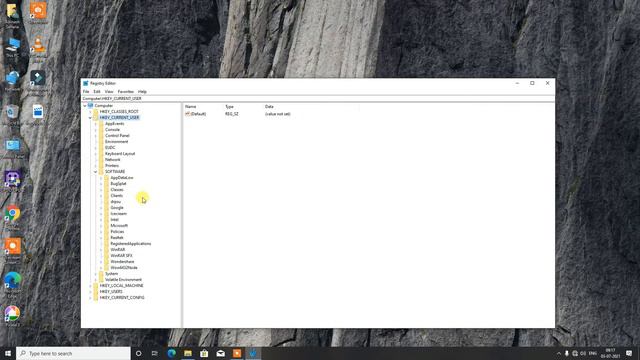Screen dimensions: 640x360
Task: Select the HKEY_CLASSES_ROOT key
Action: (119, 111)
